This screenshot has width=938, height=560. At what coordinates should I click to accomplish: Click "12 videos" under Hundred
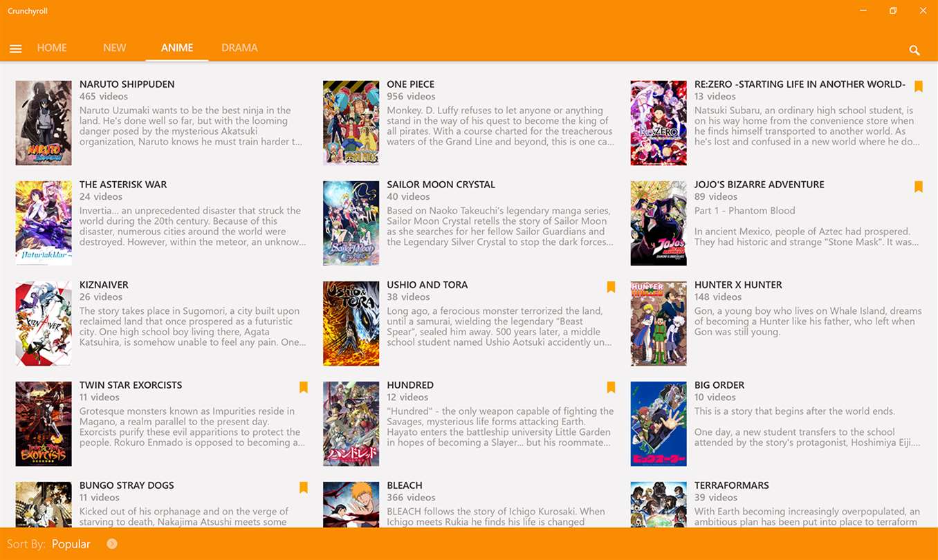(407, 398)
